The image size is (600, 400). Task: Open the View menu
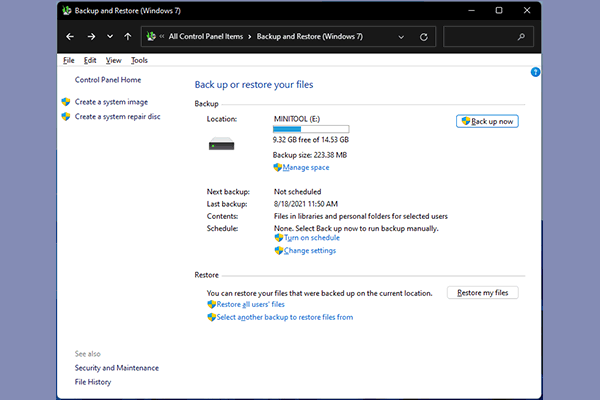click(113, 60)
